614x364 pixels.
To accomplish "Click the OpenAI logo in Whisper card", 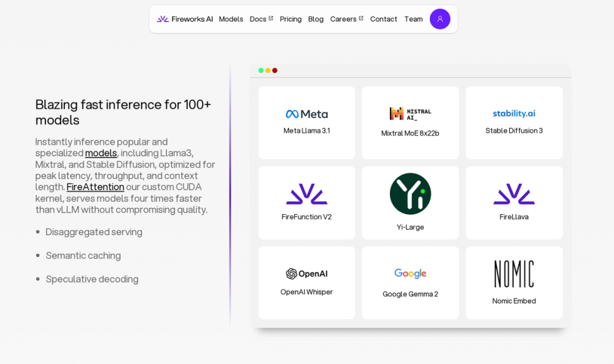I will click(x=306, y=274).
